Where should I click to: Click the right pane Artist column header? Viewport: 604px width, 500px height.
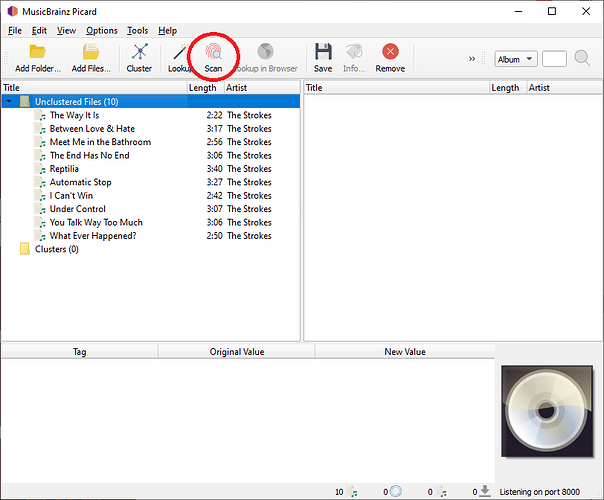tap(565, 87)
